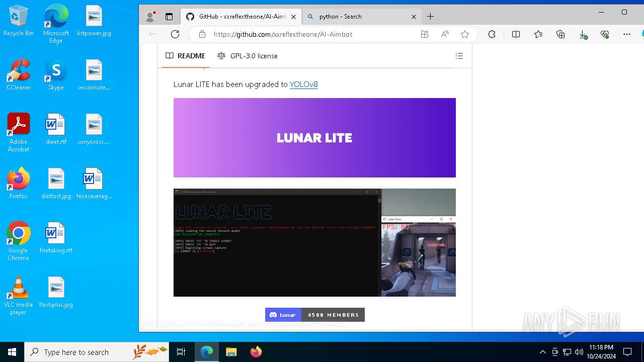Open File Explorer from taskbar
644x362 pixels.
tap(231, 352)
